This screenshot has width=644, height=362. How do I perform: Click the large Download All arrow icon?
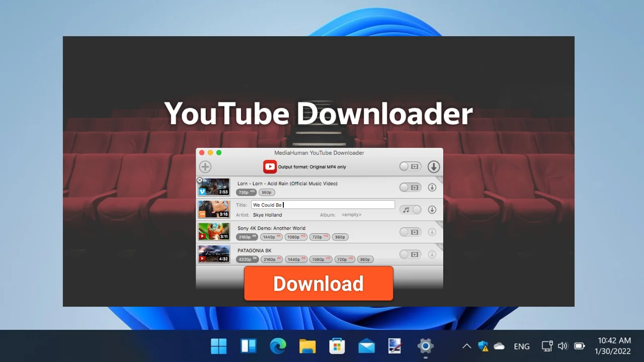434,167
